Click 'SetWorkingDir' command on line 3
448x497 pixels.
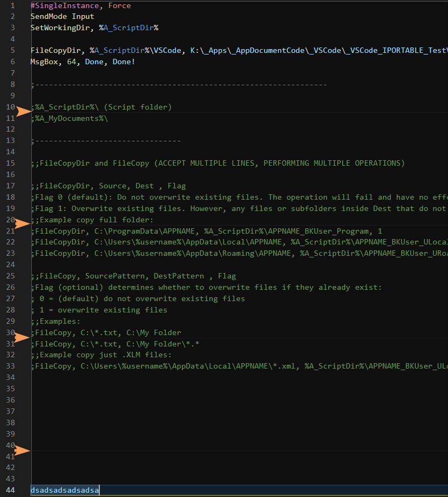(x=60, y=28)
